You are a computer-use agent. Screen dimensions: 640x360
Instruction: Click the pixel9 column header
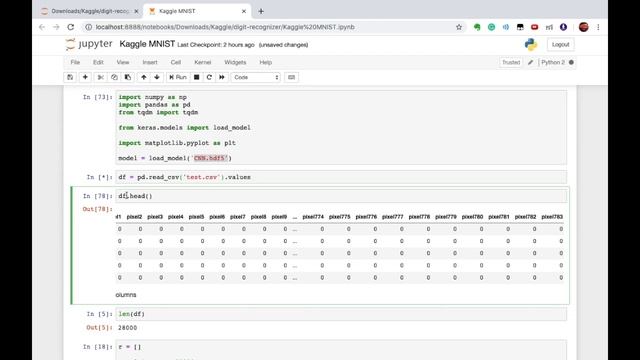click(x=279, y=217)
